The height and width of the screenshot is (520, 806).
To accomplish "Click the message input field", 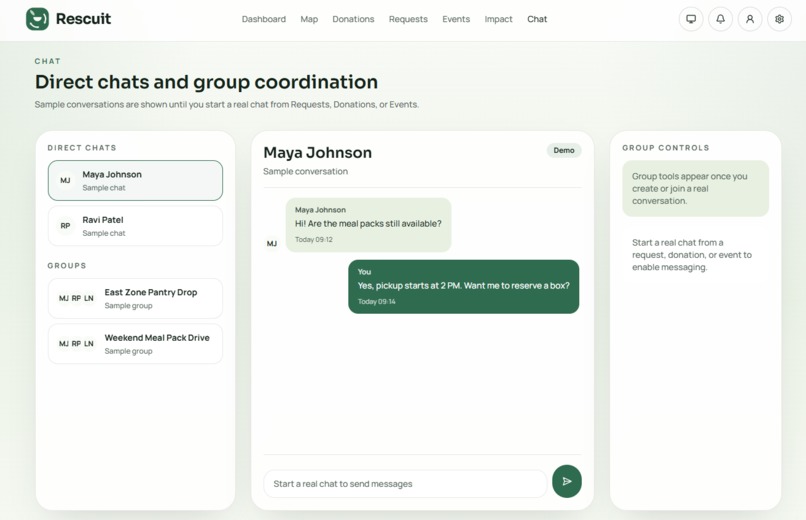I will coord(405,484).
